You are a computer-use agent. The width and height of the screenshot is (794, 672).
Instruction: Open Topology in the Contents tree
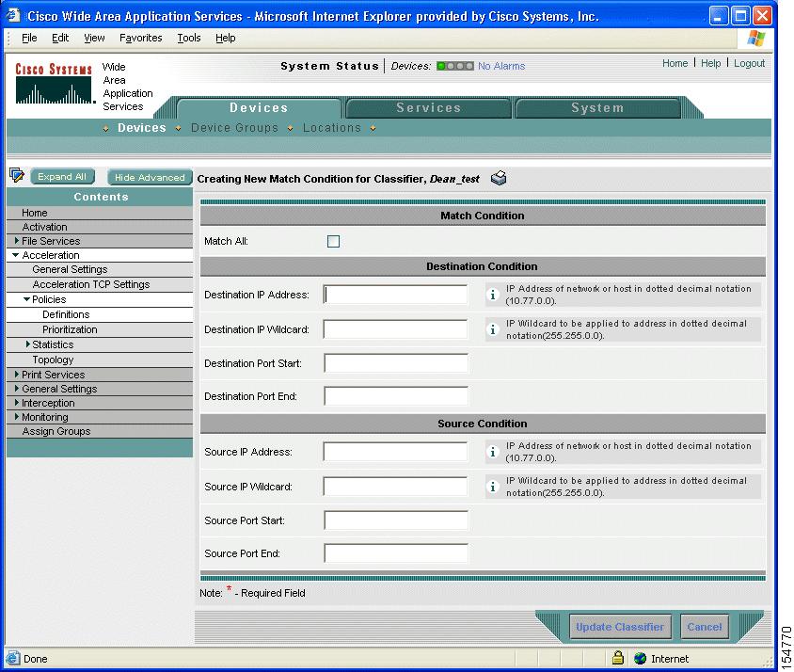click(x=54, y=360)
